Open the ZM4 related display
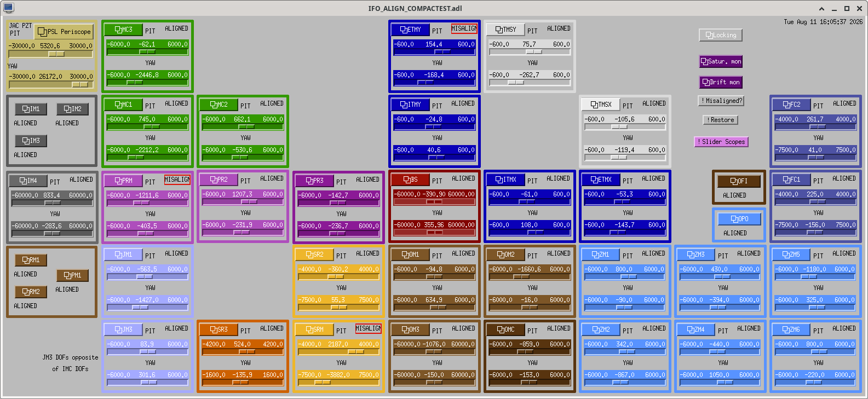 [696, 329]
